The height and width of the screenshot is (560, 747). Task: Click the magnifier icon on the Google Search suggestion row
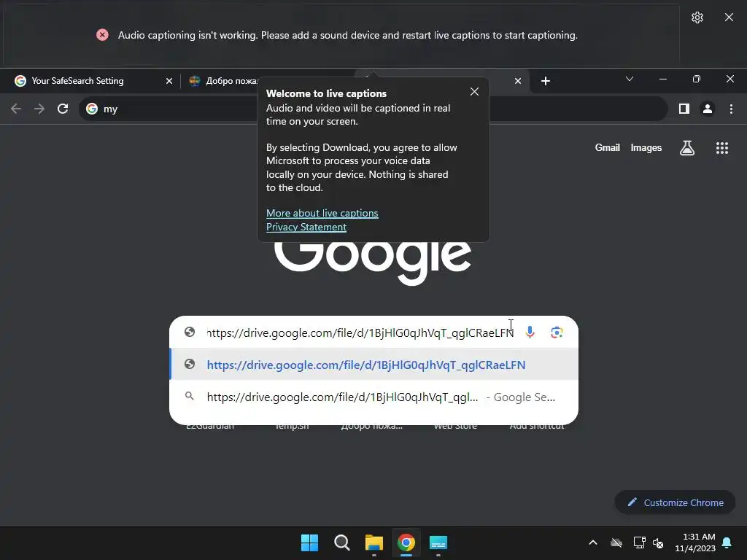[190, 396]
